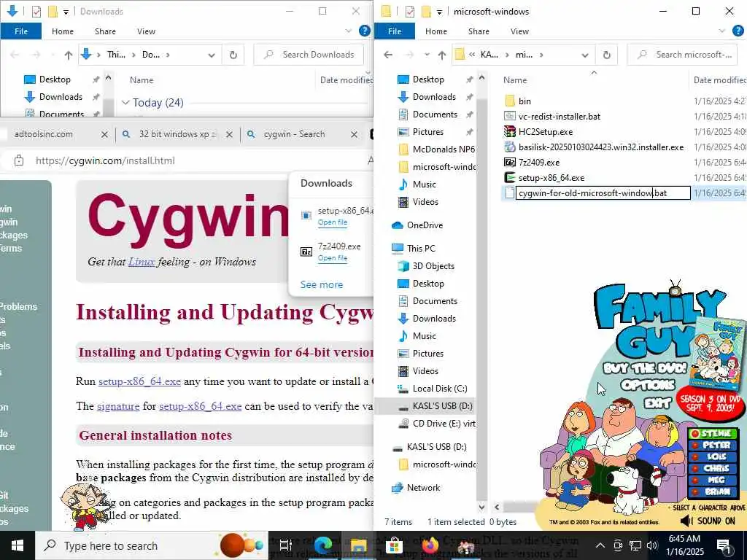Click the lock icon in browser address bar
The width and height of the screenshot is (747, 560).
tap(18, 160)
